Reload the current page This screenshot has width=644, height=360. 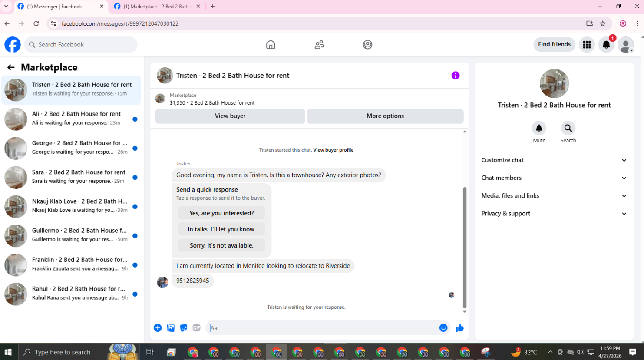pyautogui.click(x=36, y=23)
